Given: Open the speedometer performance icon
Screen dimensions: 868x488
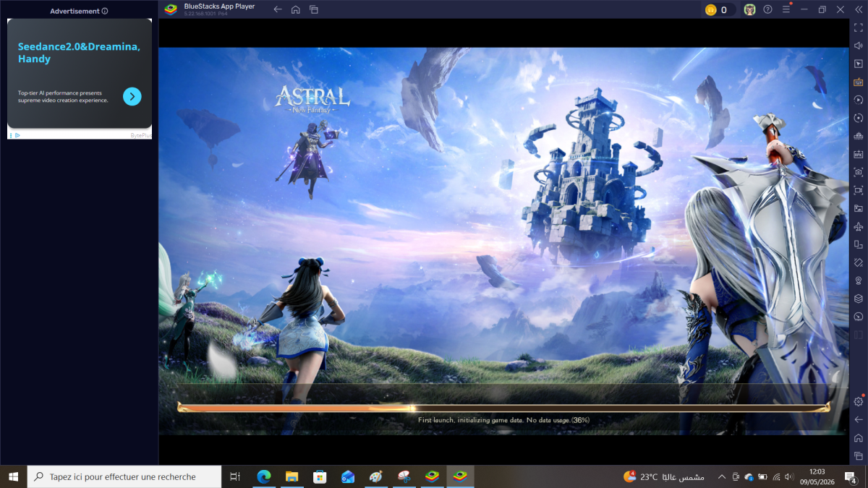Looking at the screenshot, I should [x=858, y=317].
